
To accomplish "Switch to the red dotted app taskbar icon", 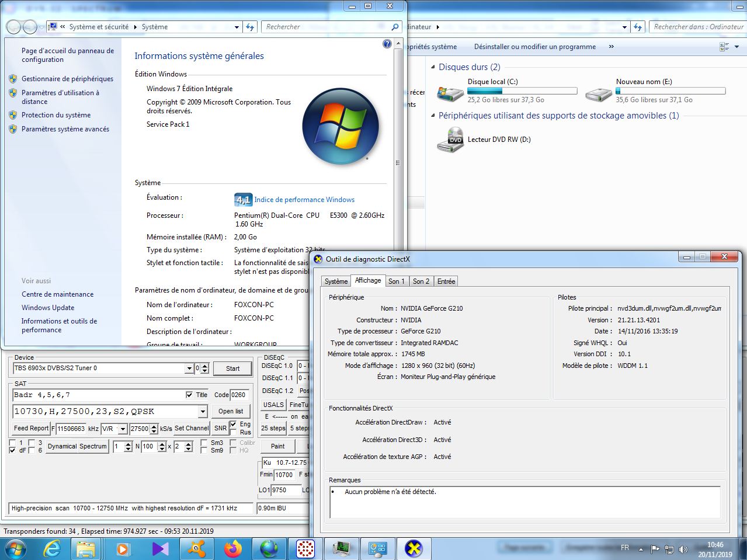I will coord(305,549).
